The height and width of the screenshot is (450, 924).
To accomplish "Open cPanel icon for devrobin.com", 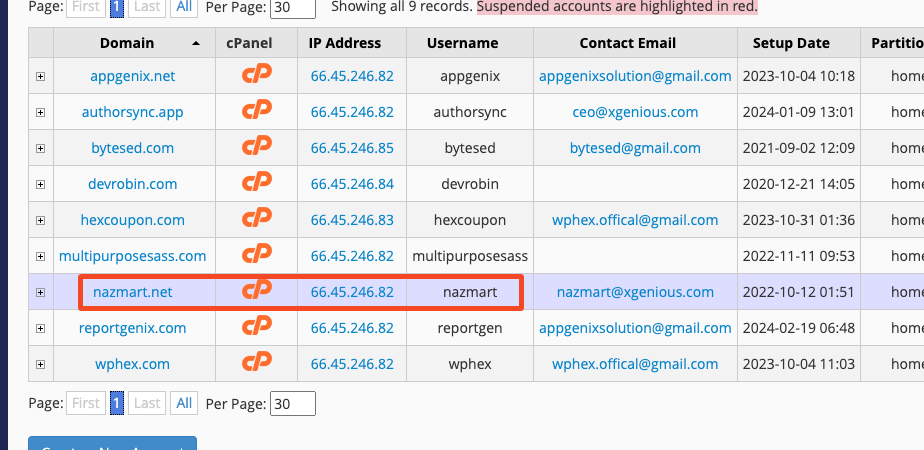I will (x=256, y=183).
